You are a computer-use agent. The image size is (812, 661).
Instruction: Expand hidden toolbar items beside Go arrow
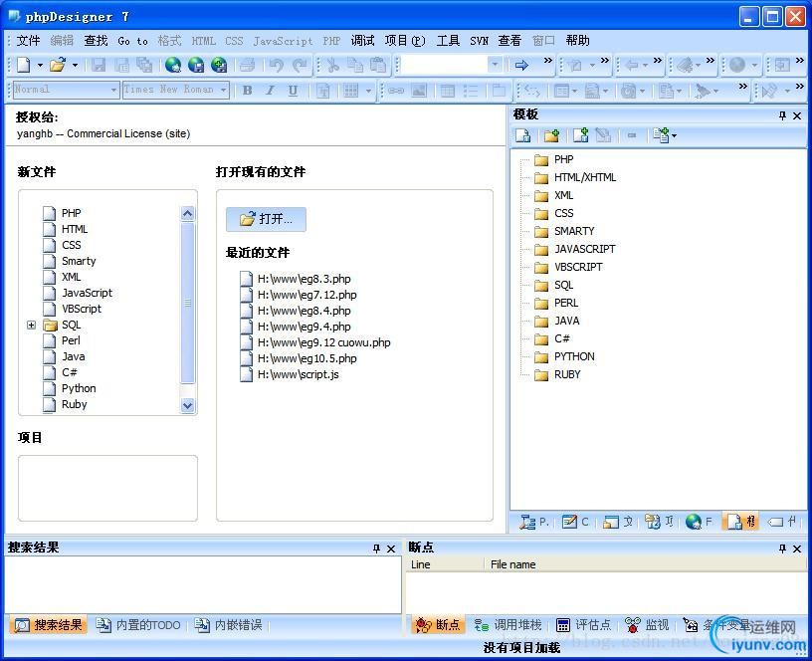coord(548,61)
